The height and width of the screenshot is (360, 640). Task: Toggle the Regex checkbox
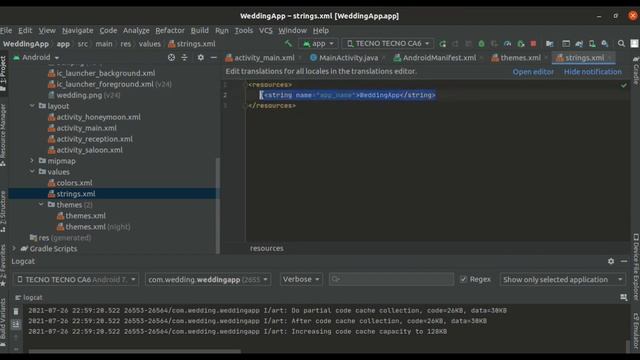click(463, 279)
